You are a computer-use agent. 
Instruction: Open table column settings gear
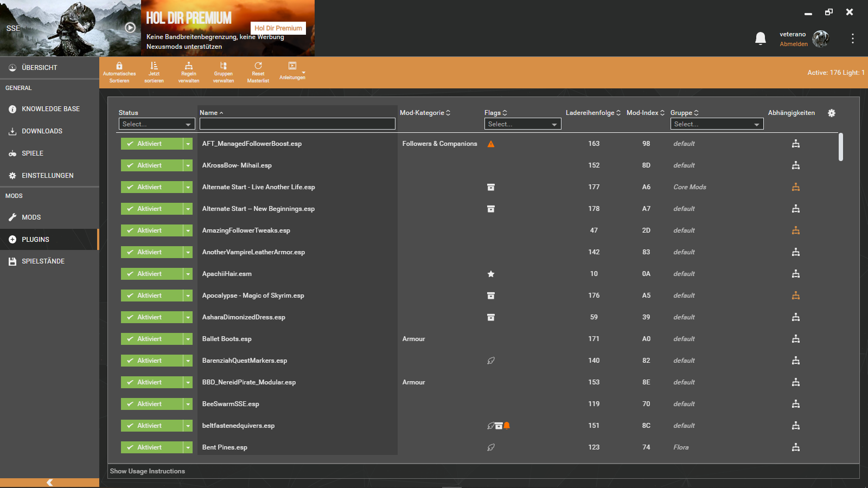832,113
